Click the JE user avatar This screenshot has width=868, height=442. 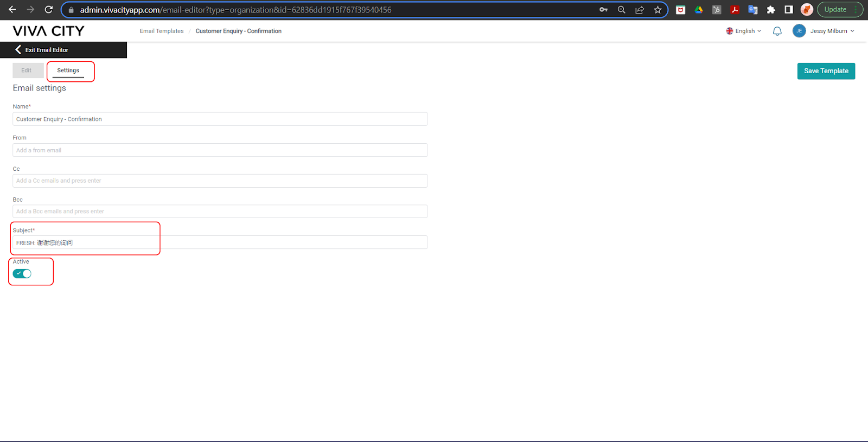coord(799,31)
